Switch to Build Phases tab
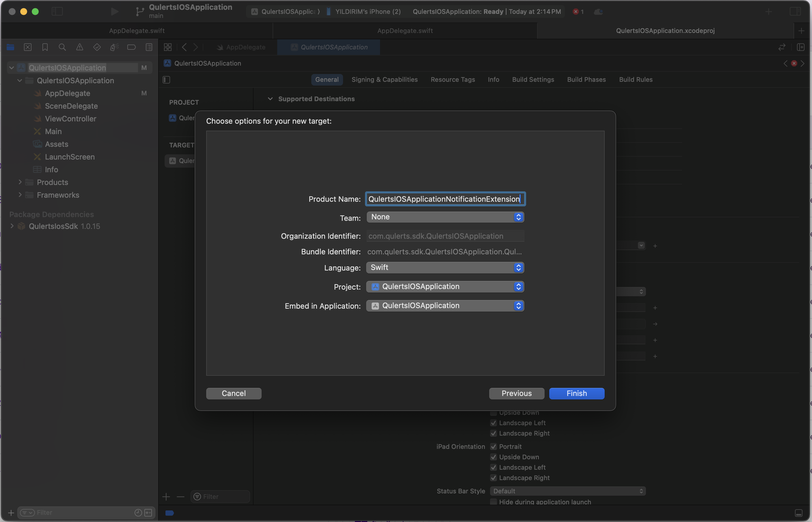The width and height of the screenshot is (812, 522). [x=586, y=80]
